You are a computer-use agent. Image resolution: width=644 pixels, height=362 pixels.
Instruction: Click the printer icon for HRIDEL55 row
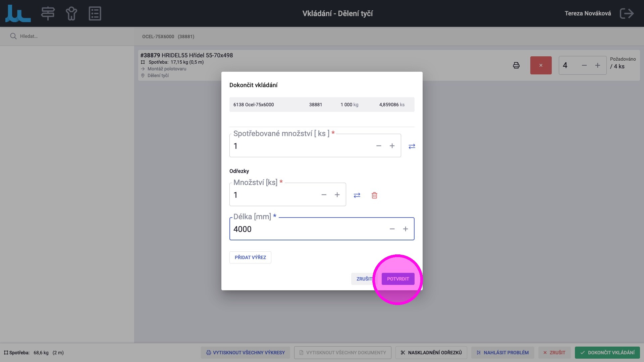coord(516,65)
